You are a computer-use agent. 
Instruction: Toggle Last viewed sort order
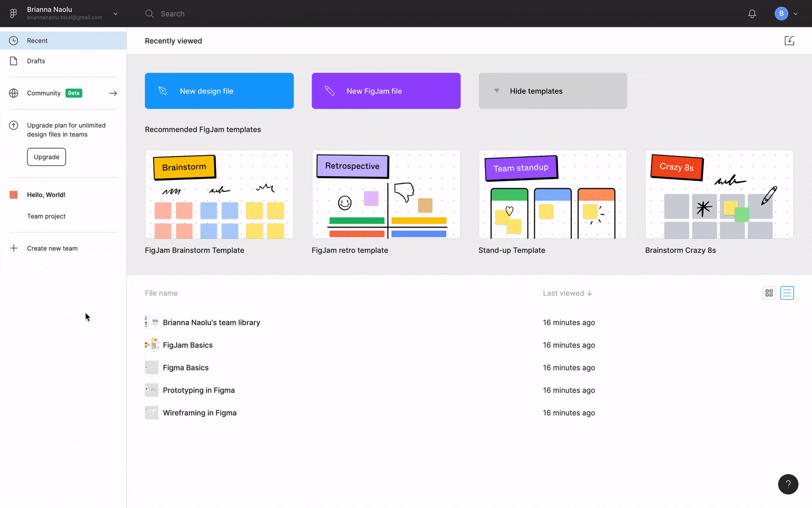(x=567, y=293)
